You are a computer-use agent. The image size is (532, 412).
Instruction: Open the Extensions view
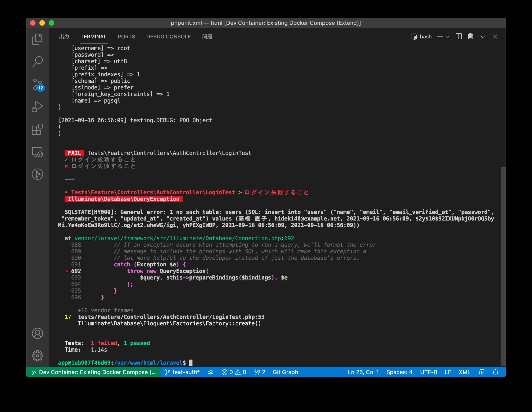click(x=38, y=129)
